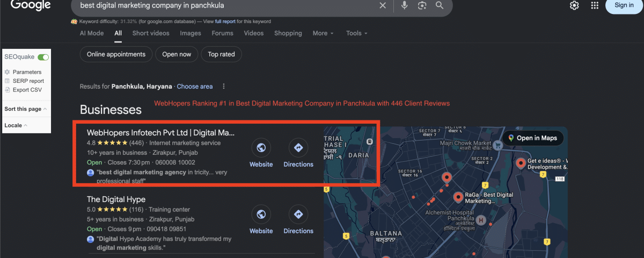This screenshot has height=258, width=644.
Task: Select RaGa Best Digital Marketing map pin
Action: [458, 198]
